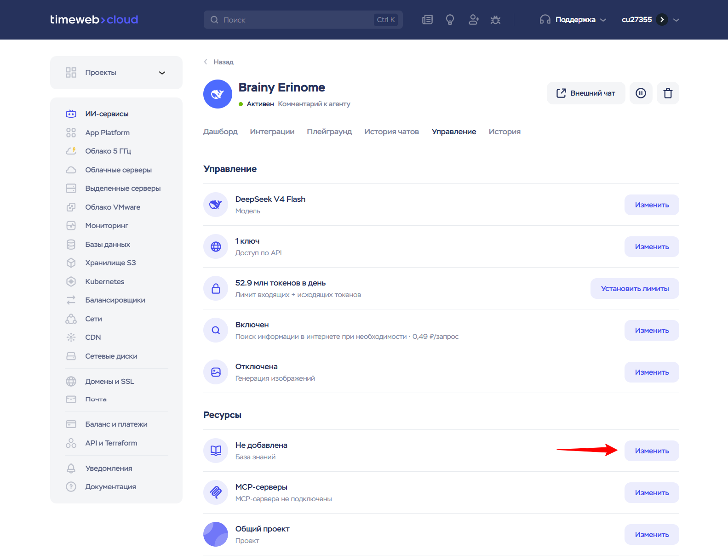
Task: Click the Не добавлена knowledge base text
Action: [261, 445]
